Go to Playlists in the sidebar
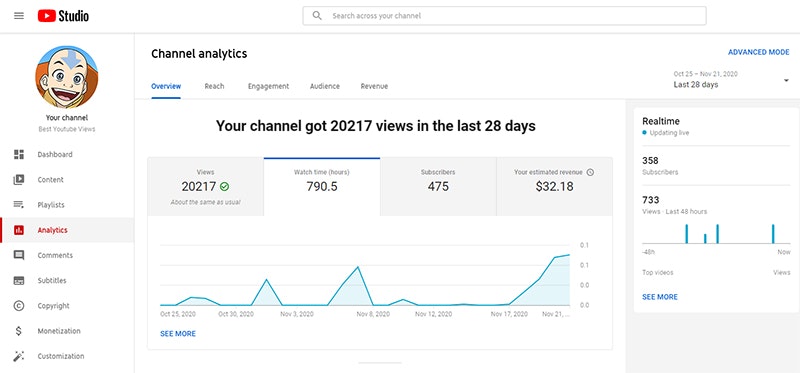This screenshot has height=373, width=800. [x=67, y=205]
